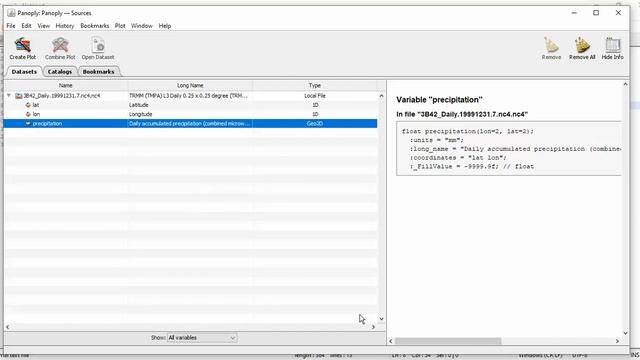This screenshot has height=360, width=640.
Task: Sort by the Name column header
Action: click(x=65, y=85)
